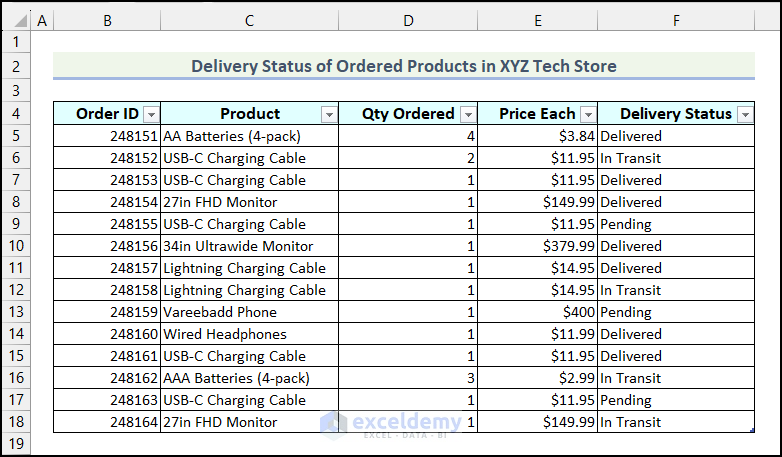The image size is (782, 457).
Task: Open the Price Each filter dropdown
Action: (588, 115)
